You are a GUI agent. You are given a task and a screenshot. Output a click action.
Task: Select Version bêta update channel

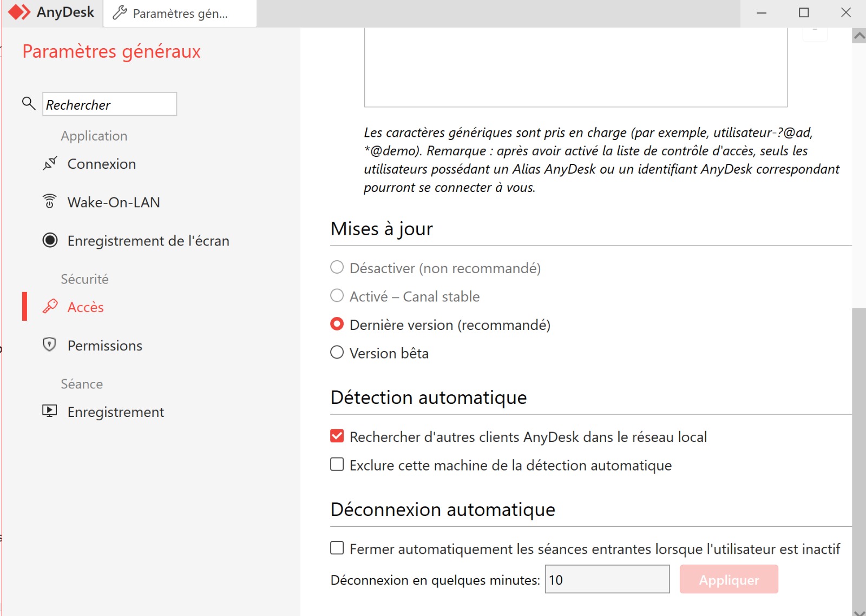pyautogui.click(x=337, y=353)
